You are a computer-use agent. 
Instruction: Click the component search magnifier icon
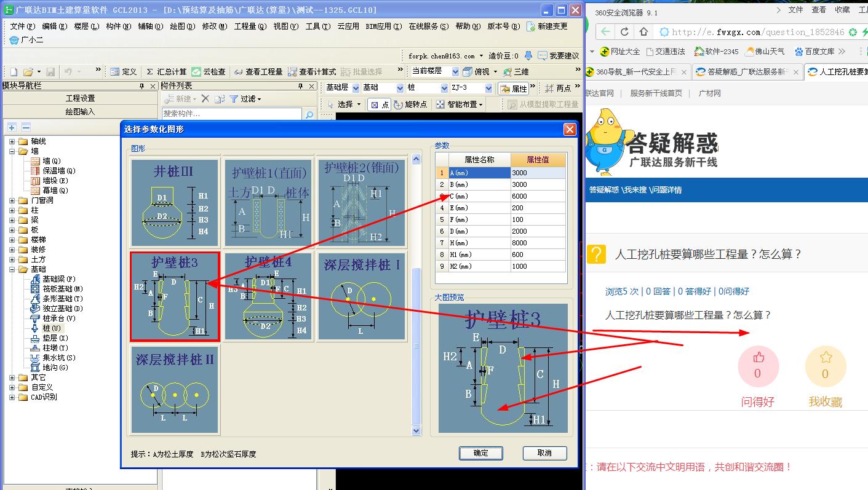click(x=309, y=114)
